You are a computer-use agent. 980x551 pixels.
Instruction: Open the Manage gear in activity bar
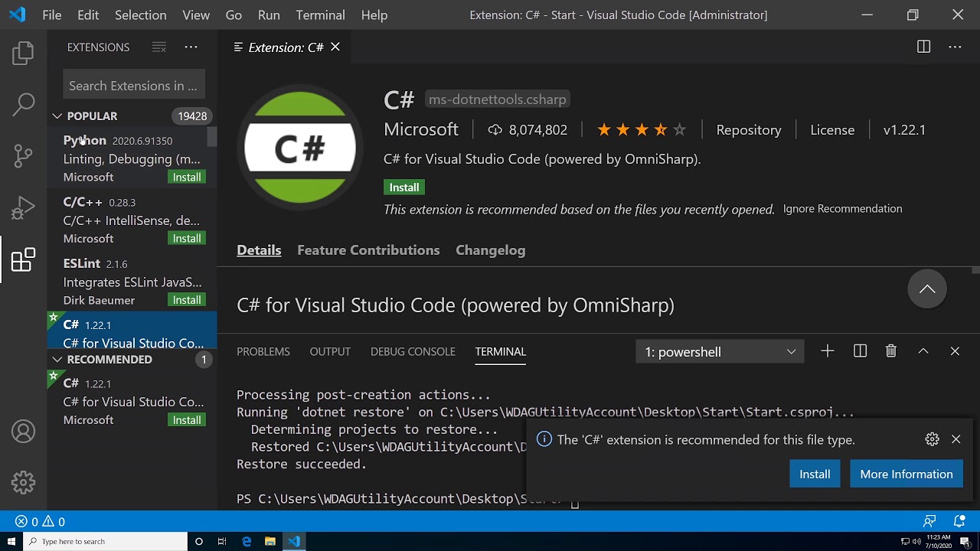coord(23,482)
